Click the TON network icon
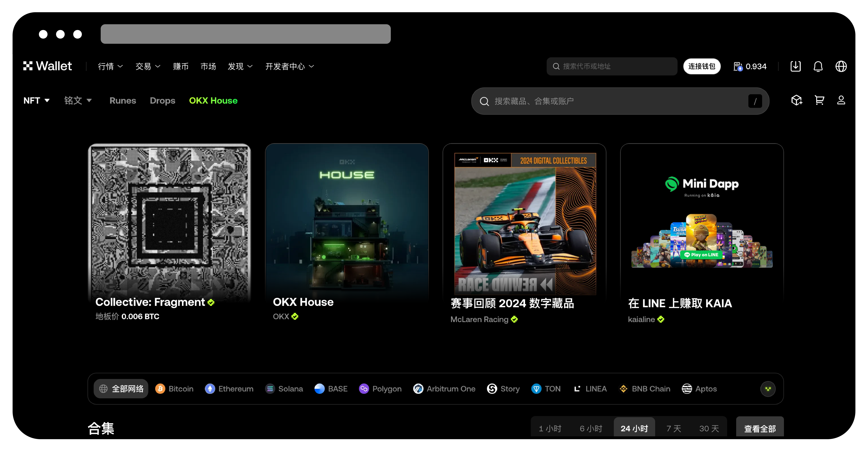The height and width of the screenshot is (450, 868). click(x=536, y=389)
